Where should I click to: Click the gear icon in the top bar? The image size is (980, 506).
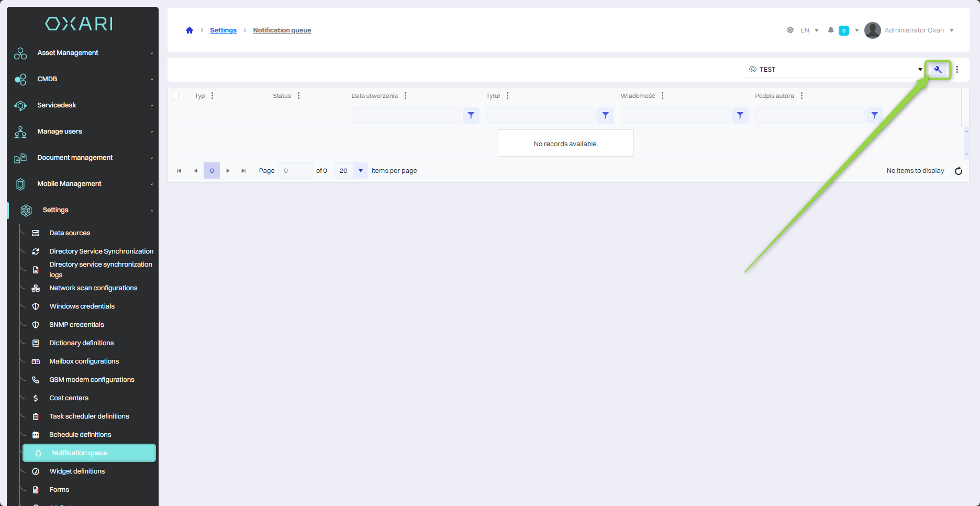tap(790, 30)
